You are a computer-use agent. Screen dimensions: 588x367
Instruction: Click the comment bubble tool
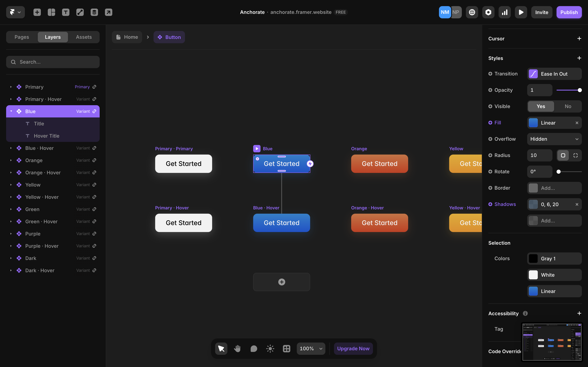point(254,349)
